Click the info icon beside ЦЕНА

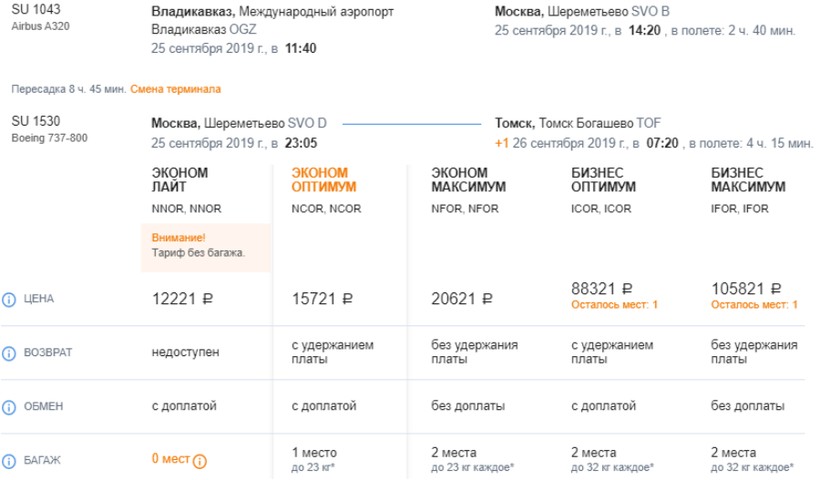10,298
